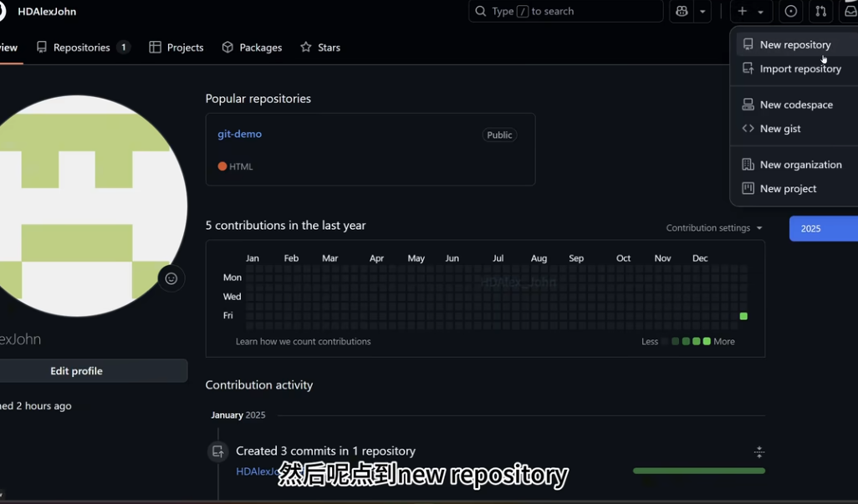Select New codespace from menu

(x=797, y=105)
